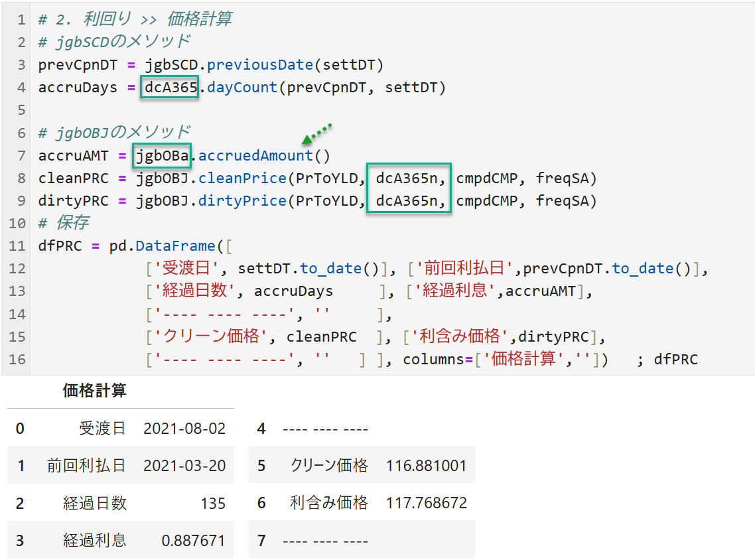Click the 117.768672 dirty price value
Image resolution: width=755 pixels, height=560 pixels.
click(426, 503)
